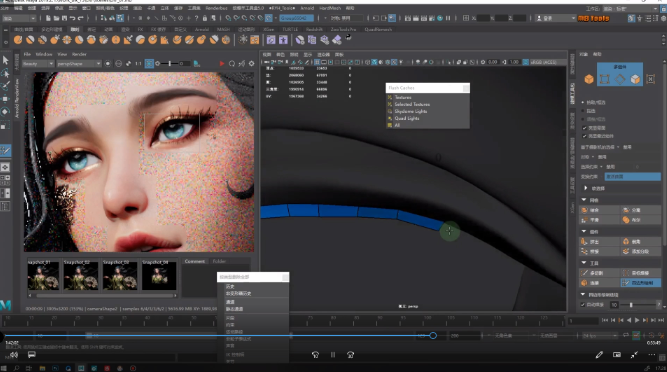667x372 pixels.
Task: Pause the video with the pause icon
Action: click(333, 355)
